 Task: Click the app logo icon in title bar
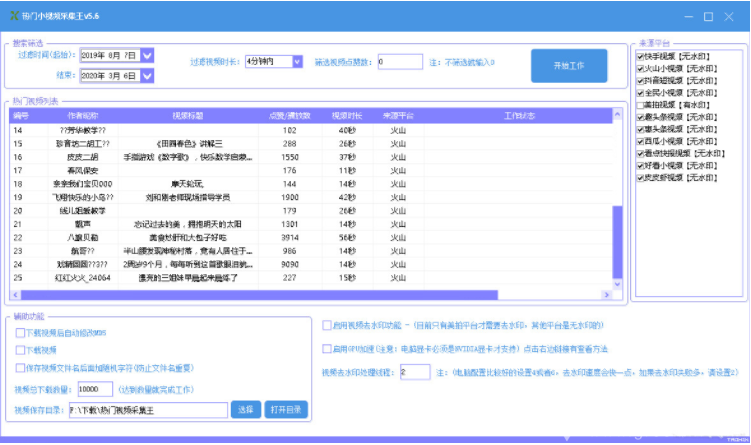pyautogui.click(x=14, y=16)
